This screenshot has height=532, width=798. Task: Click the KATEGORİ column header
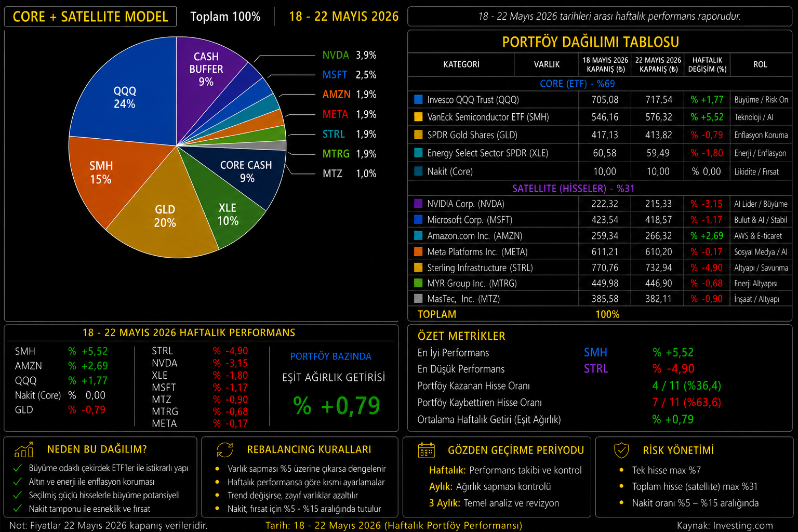point(461,64)
